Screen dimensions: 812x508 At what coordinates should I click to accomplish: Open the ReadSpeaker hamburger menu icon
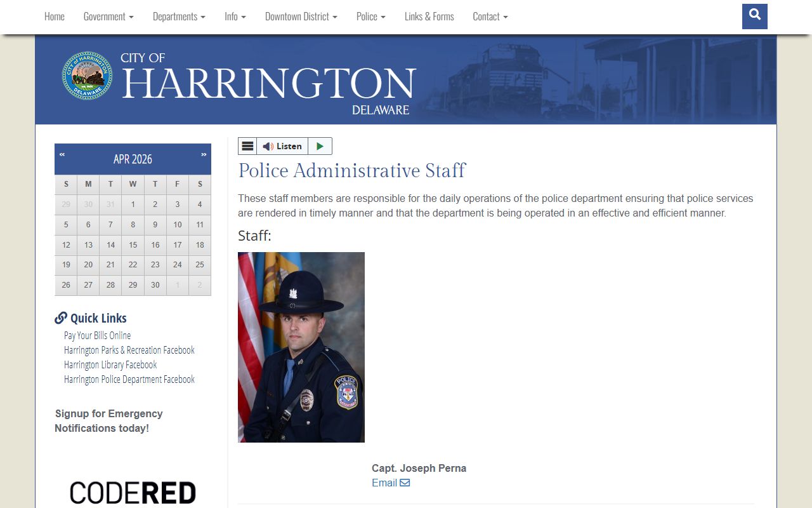(247, 146)
